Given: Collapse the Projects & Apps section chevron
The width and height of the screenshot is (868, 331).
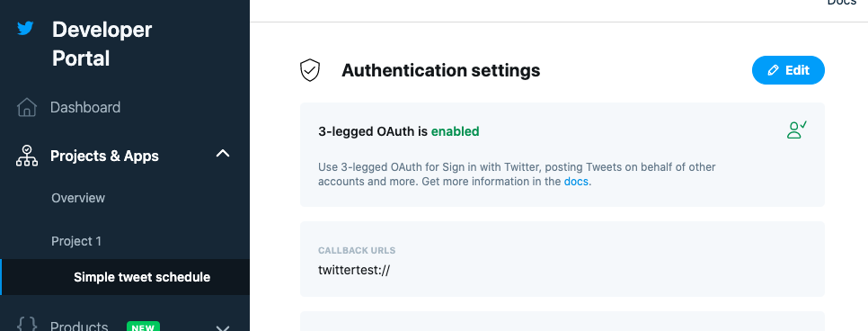Looking at the screenshot, I should (223, 154).
